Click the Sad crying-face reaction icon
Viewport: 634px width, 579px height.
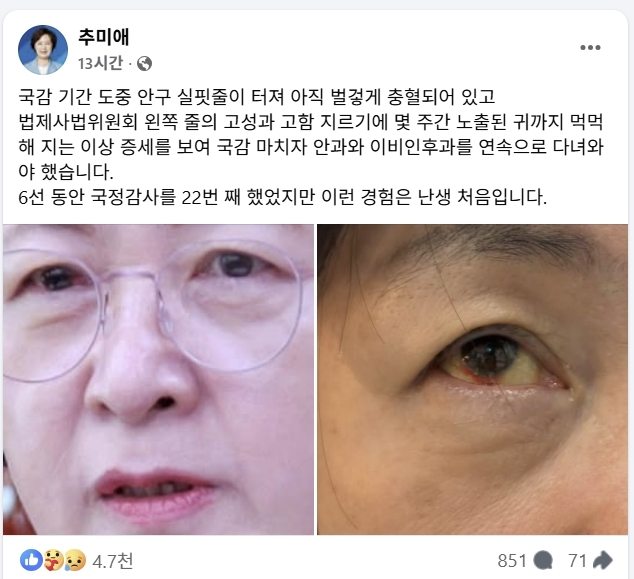click(75, 560)
